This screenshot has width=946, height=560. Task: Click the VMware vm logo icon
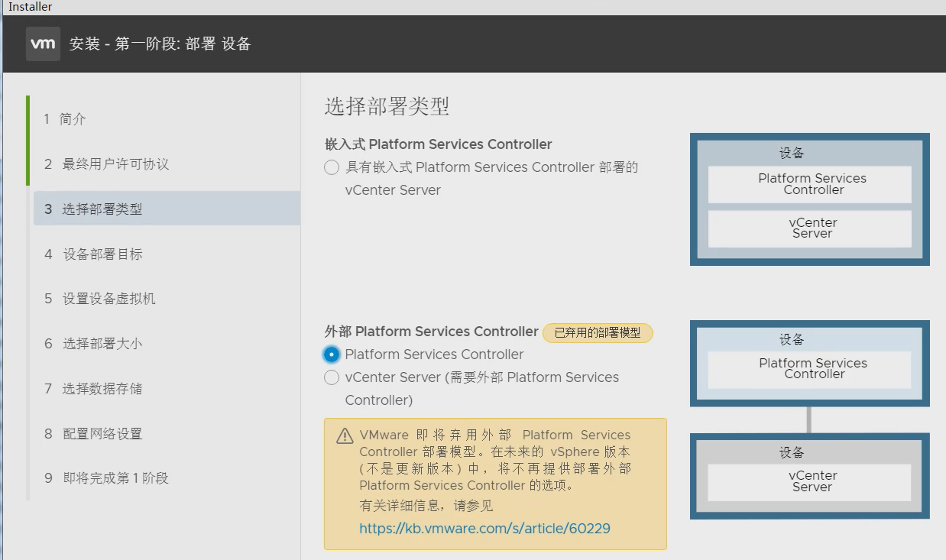43,44
